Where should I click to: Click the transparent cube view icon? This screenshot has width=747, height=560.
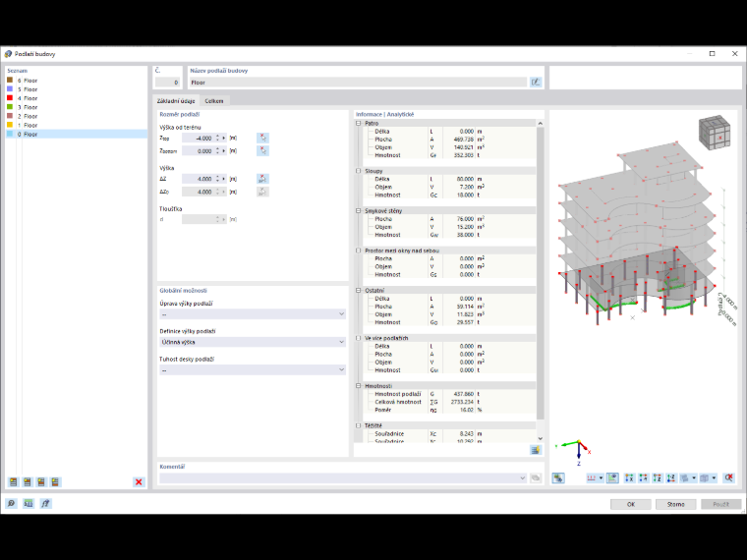pos(705,477)
